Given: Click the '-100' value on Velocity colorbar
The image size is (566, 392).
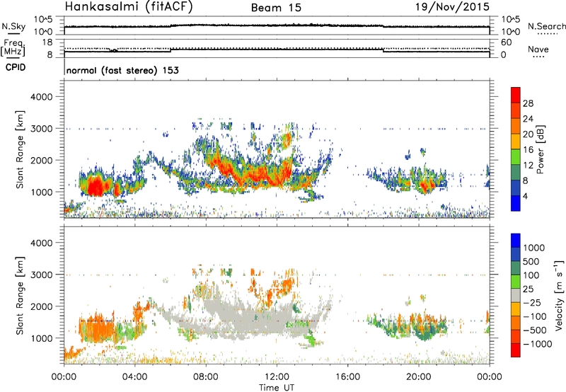Looking at the screenshot, I should [535, 316].
